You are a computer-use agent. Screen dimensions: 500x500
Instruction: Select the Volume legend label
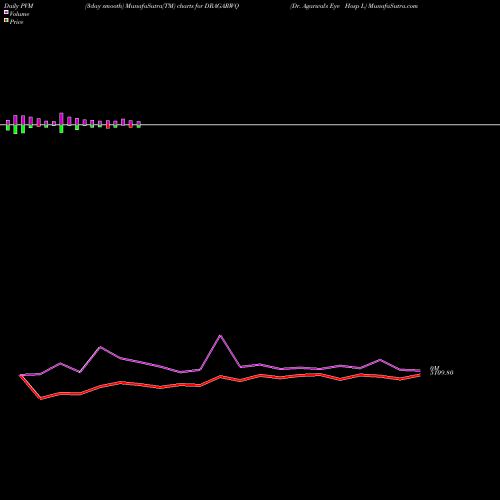click(x=19, y=14)
